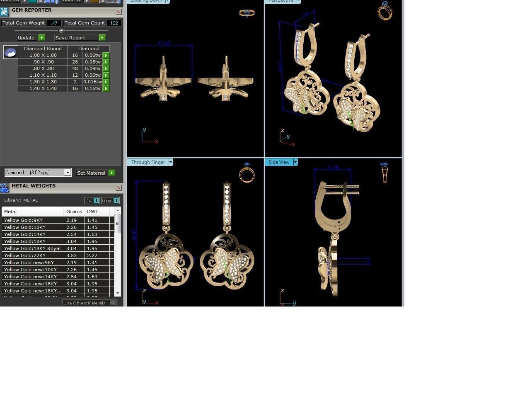Viewport: 532px width, 399px height.
Task: Click green arrow for .80 X .80 row
Action: point(106,68)
